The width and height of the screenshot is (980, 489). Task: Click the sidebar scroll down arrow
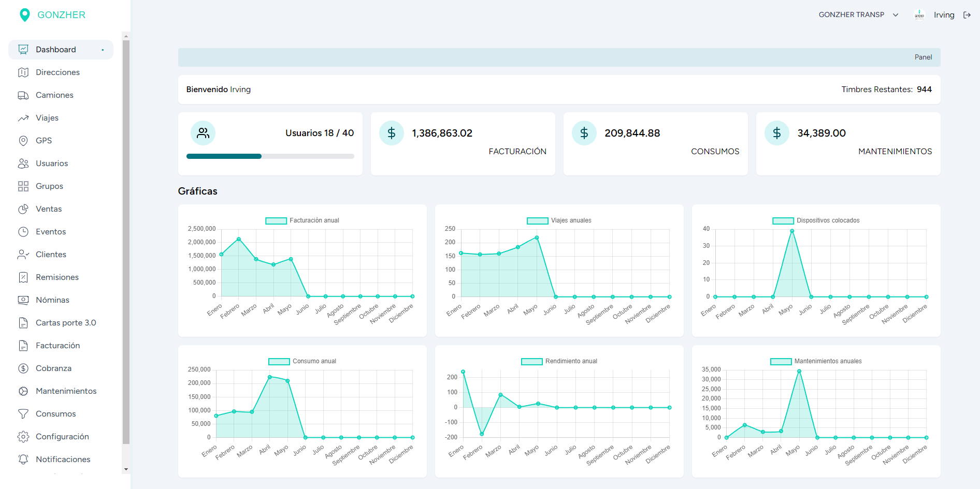[126, 469]
